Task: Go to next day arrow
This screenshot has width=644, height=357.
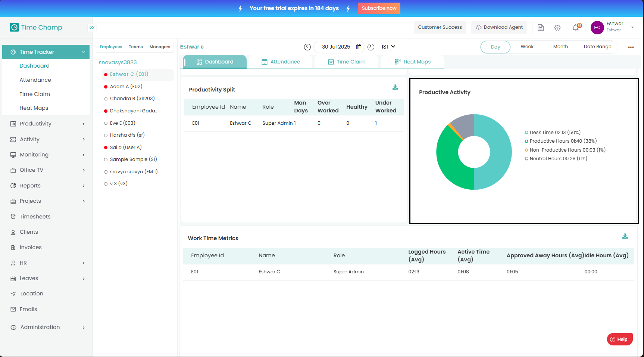Action: [371, 47]
